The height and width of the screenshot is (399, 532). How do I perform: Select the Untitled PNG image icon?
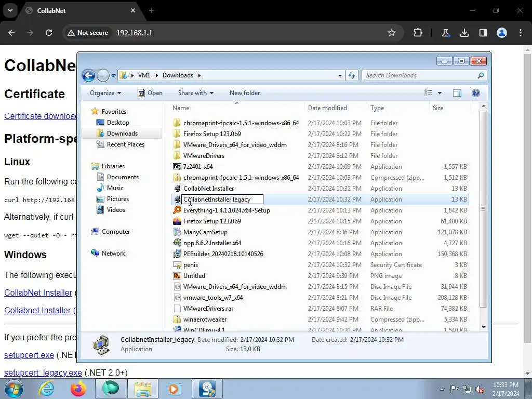point(177,276)
